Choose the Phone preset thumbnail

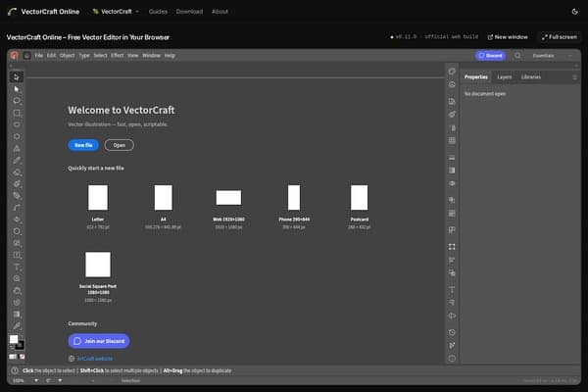pos(294,197)
